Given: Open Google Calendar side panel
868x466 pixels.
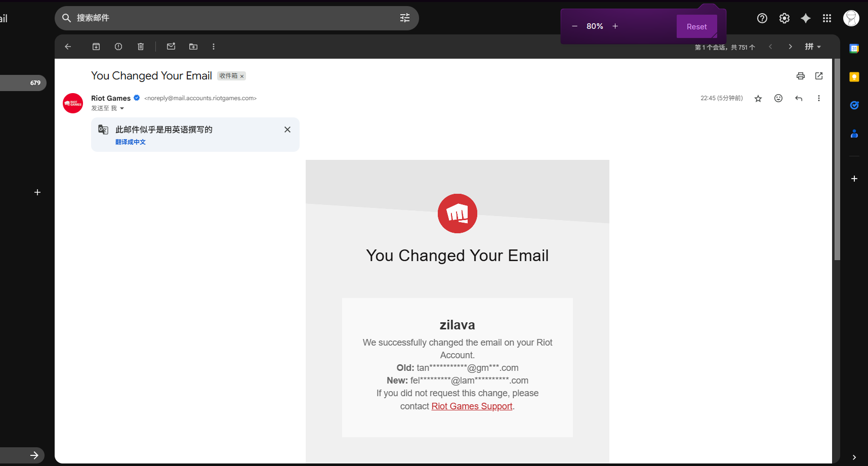Looking at the screenshot, I should (854, 49).
